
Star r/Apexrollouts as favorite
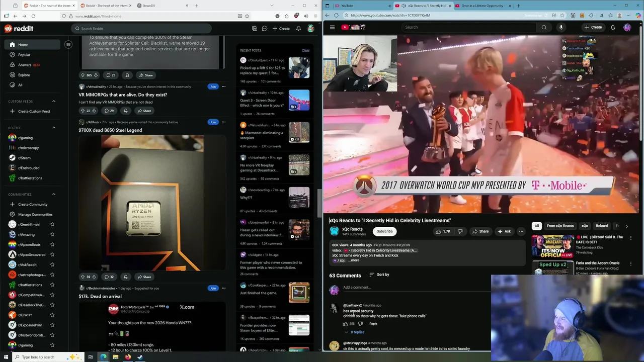tap(52, 244)
